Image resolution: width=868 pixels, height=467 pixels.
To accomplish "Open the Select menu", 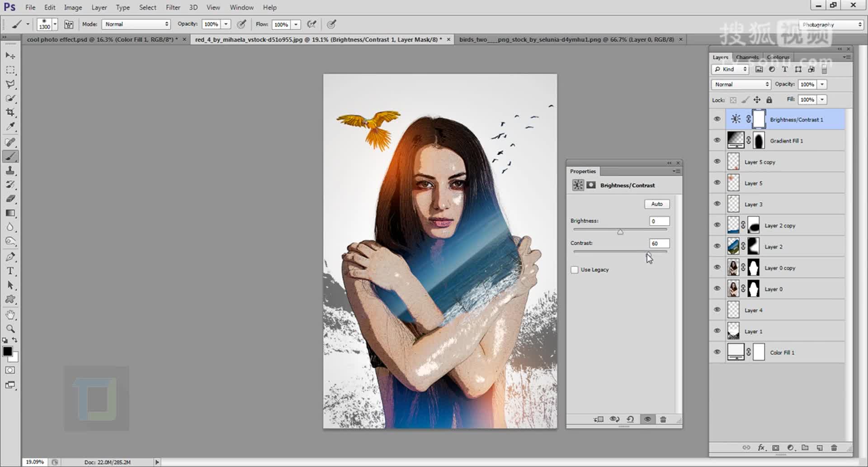I will (x=147, y=7).
